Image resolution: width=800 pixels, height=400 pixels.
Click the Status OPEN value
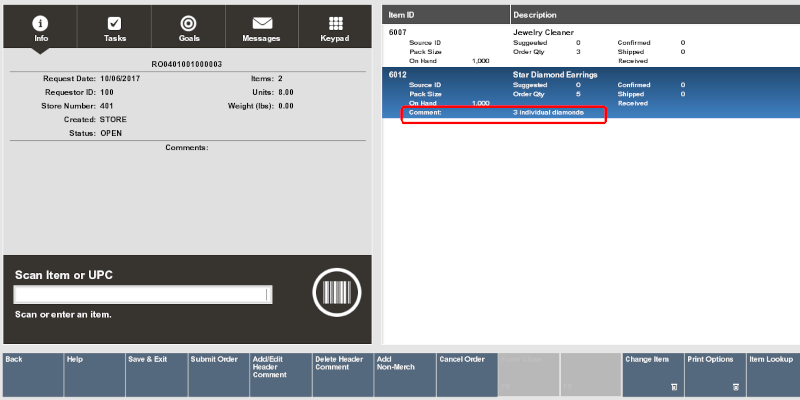(111, 133)
